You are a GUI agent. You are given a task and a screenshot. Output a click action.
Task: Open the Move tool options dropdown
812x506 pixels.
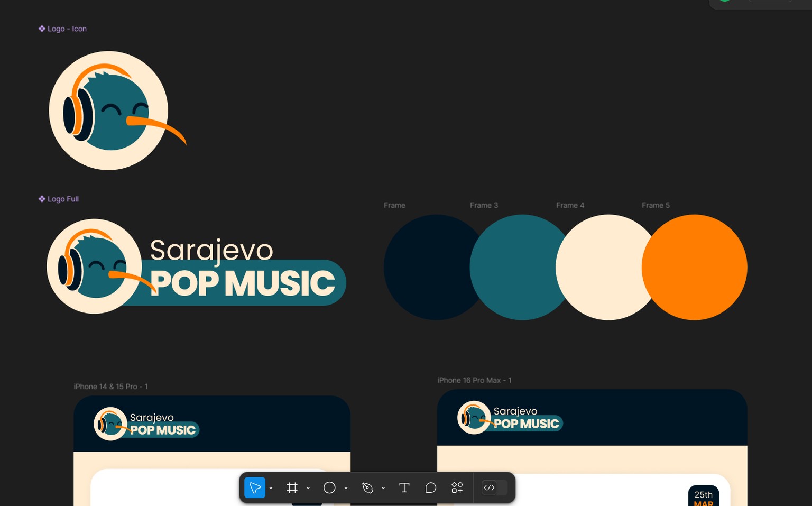coord(271,488)
